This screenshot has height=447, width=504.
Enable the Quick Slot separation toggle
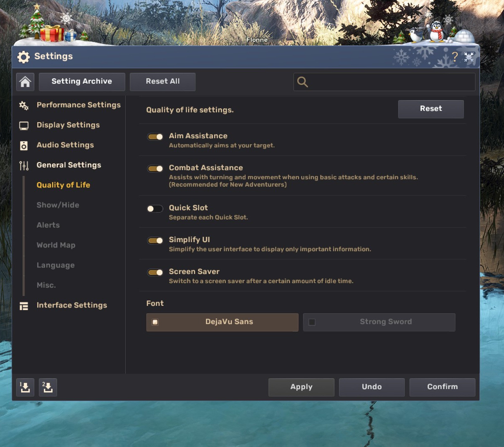(155, 209)
